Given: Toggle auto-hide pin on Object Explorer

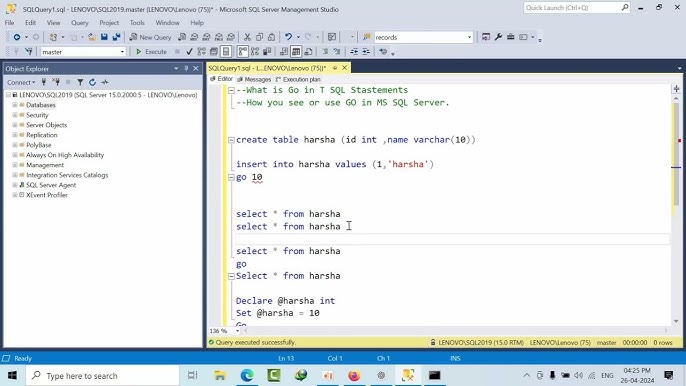Looking at the screenshot, I should click(186, 69).
